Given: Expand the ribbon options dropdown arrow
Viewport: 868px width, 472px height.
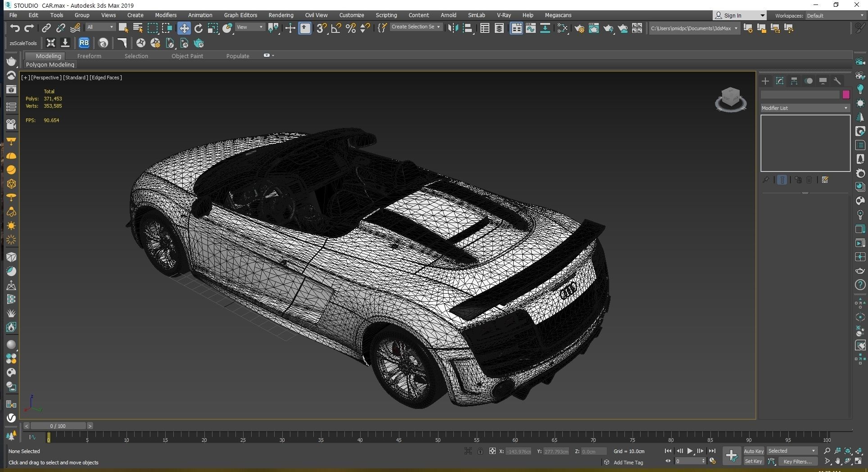Looking at the screenshot, I should point(273,56).
